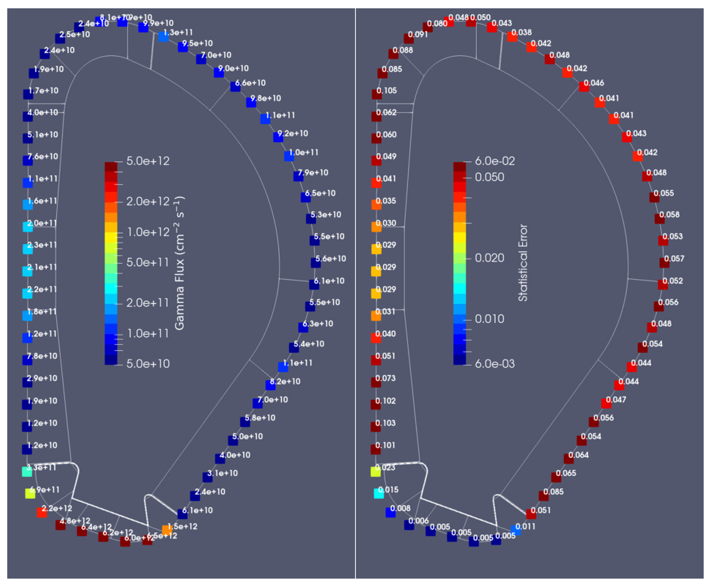Select the dark red marker labeled 4.8e+12
Screen dimensions: 712x588
click(x=61, y=525)
